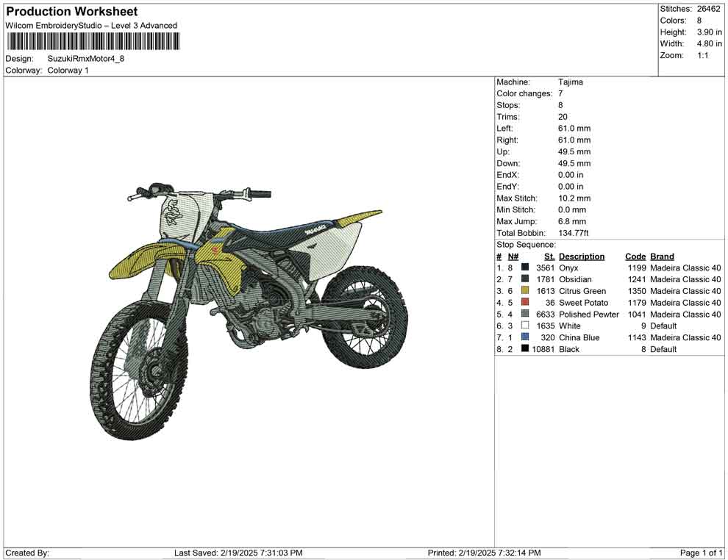728x560 pixels.
Task: Click the Obsidian description text
Action: pos(575,279)
